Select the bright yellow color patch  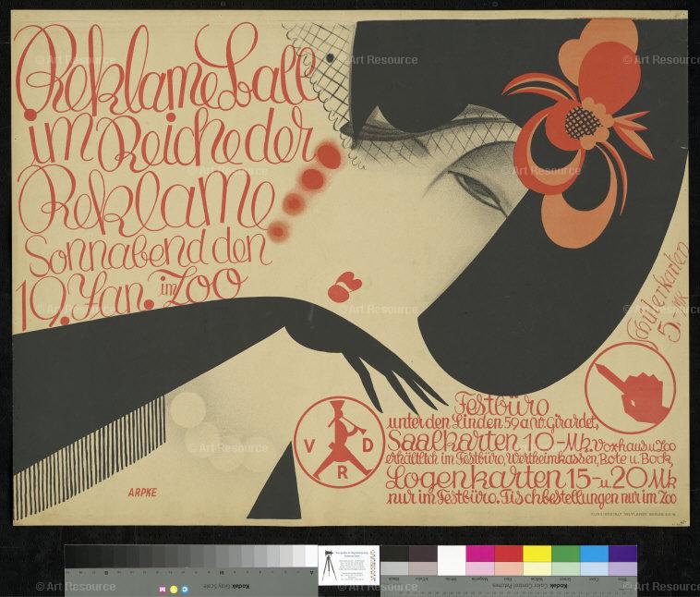tap(537, 554)
